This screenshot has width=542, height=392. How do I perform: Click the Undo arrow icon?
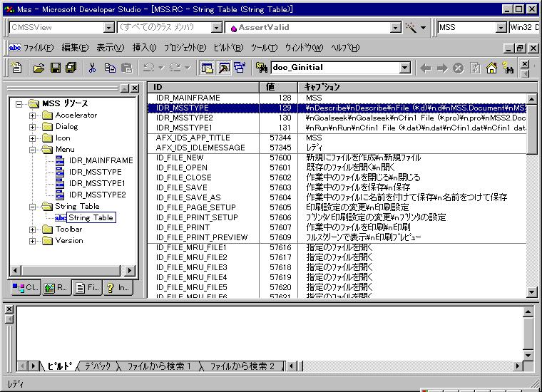click(148, 68)
